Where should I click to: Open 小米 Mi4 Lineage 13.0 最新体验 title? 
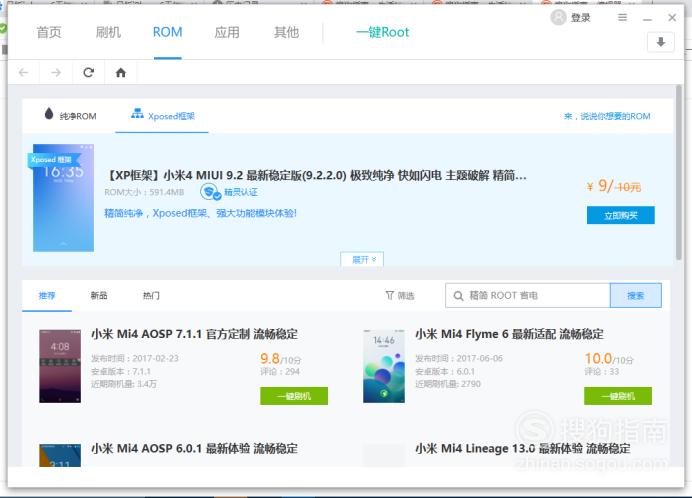pyautogui.click(x=523, y=449)
